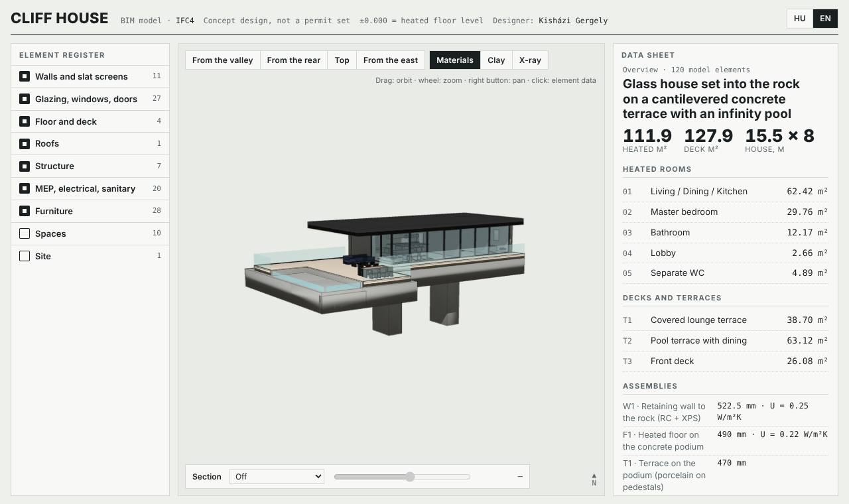Toggle the Structure checkbox
This screenshot has height=504, width=849.
pos(25,166)
